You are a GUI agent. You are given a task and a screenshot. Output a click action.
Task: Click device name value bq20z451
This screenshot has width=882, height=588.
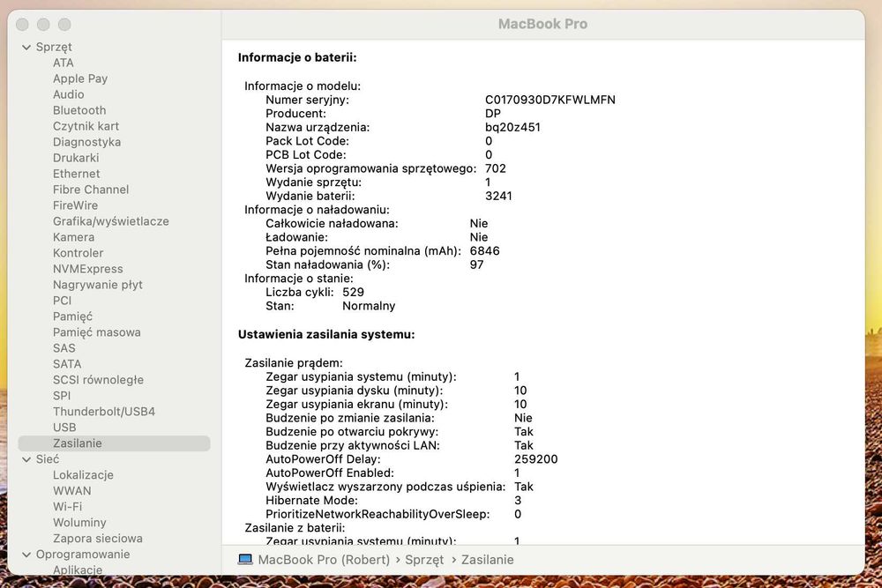[x=512, y=128]
